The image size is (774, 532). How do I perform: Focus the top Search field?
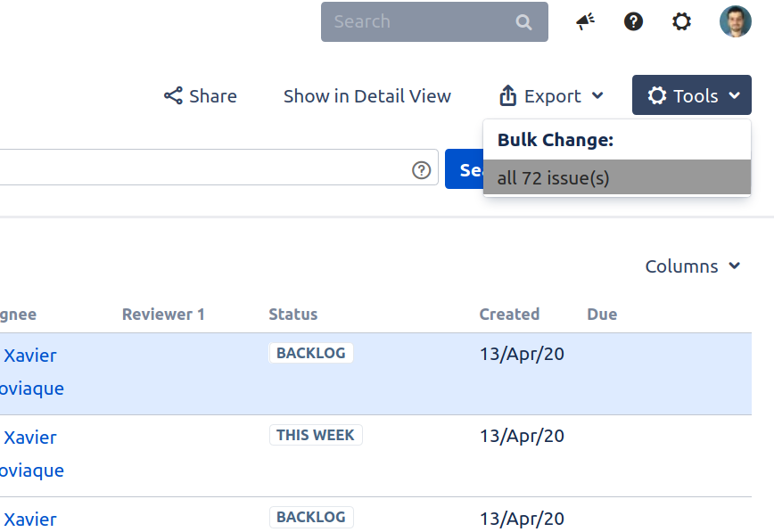[x=434, y=21]
